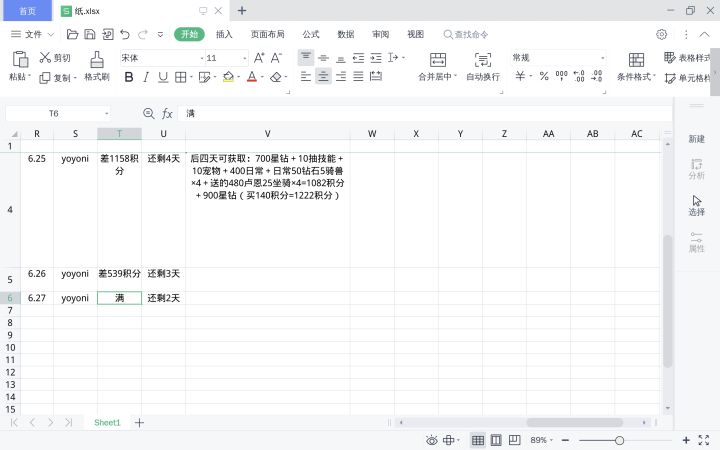Click the print preview icon in quick toolbar
The height and width of the screenshot is (450, 720).
107,34
